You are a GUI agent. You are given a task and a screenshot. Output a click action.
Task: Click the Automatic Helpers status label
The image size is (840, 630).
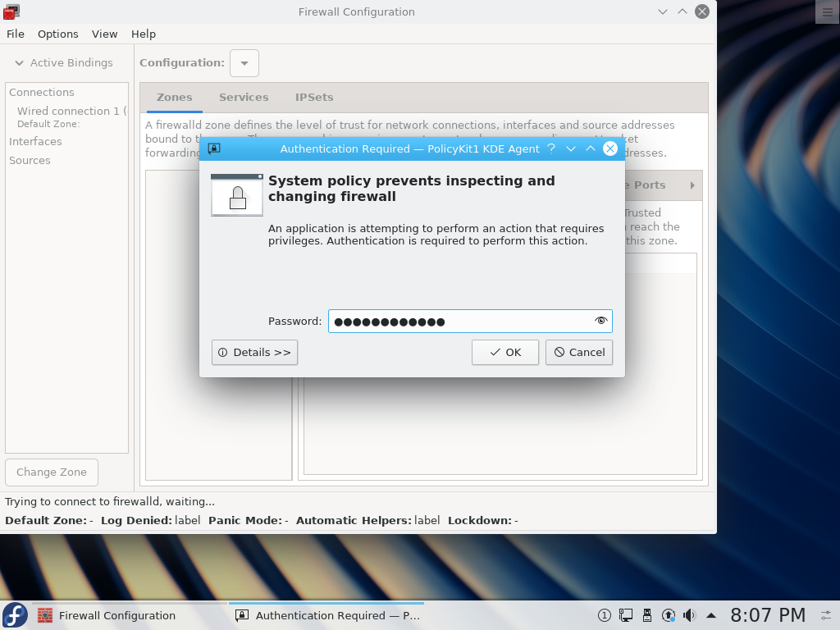354,520
